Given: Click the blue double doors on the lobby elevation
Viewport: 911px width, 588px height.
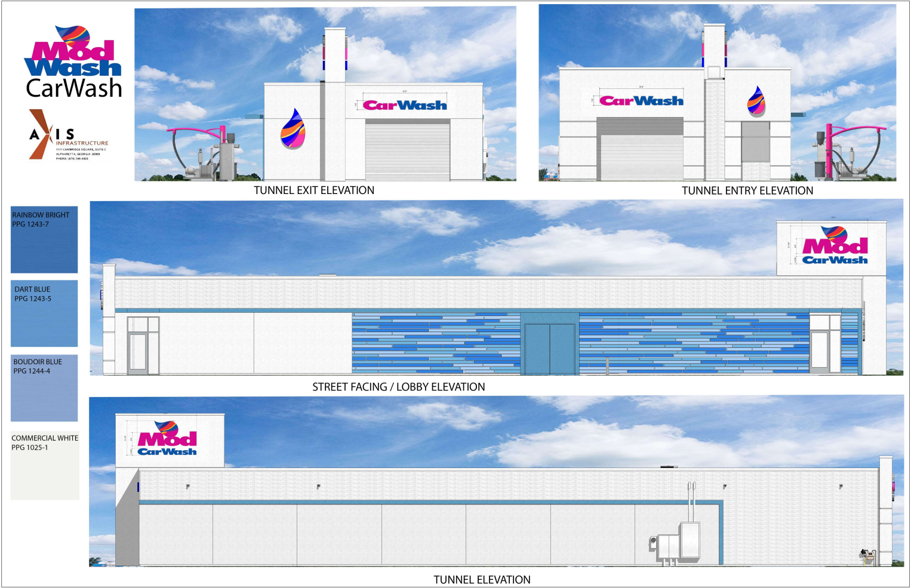Looking at the screenshot, I should pyautogui.click(x=549, y=349).
